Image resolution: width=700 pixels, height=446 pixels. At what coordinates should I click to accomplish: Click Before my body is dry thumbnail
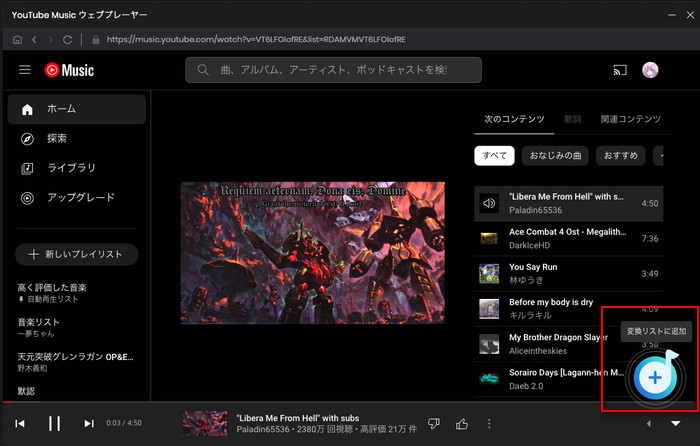pyautogui.click(x=489, y=309)
